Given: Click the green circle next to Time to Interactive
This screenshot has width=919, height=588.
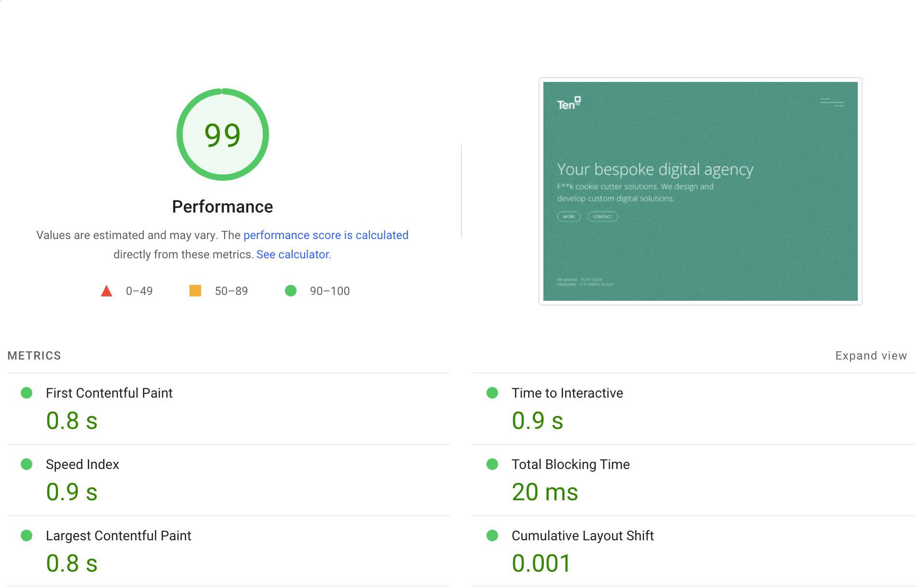Looking at the screenshot, I should point(492,393).
